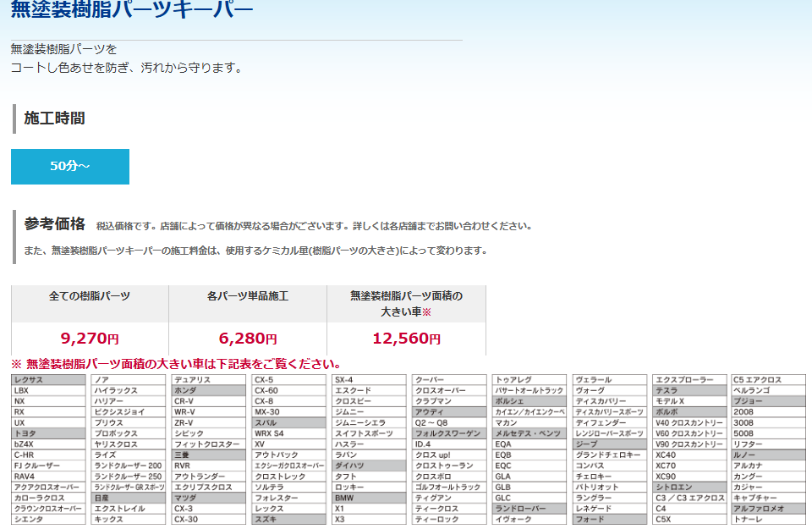The width and height of the screenshot is (812, 529).
Task: Click the 無塗装樹脂パーツキーパー page title
Action: [131, 11]
